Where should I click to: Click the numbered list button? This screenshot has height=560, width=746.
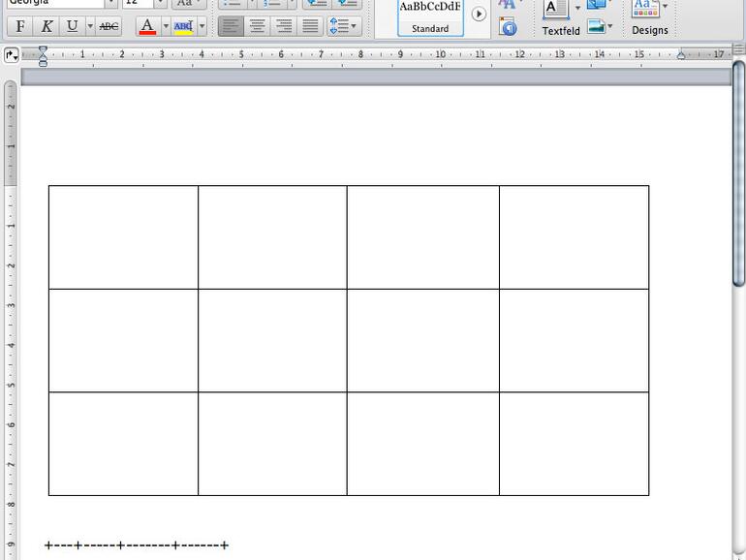tap(272, 3)
